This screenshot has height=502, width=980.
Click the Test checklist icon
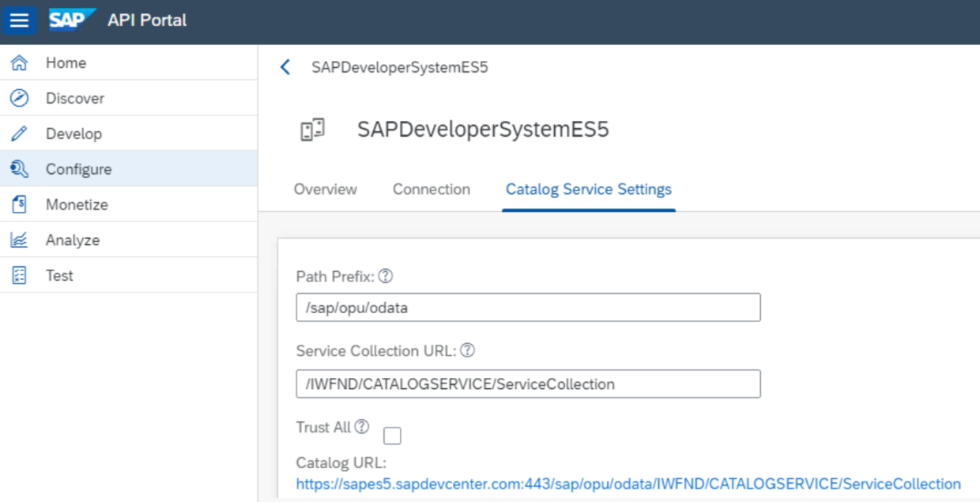(x=20, y=276)
